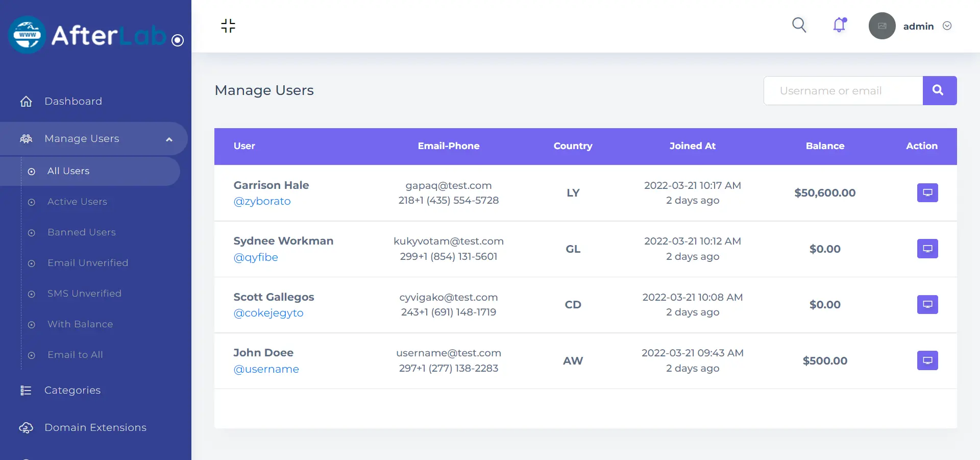Click phone number 299+1 (854) 131-5601
The image size is (980, 460).
(449, 256)
